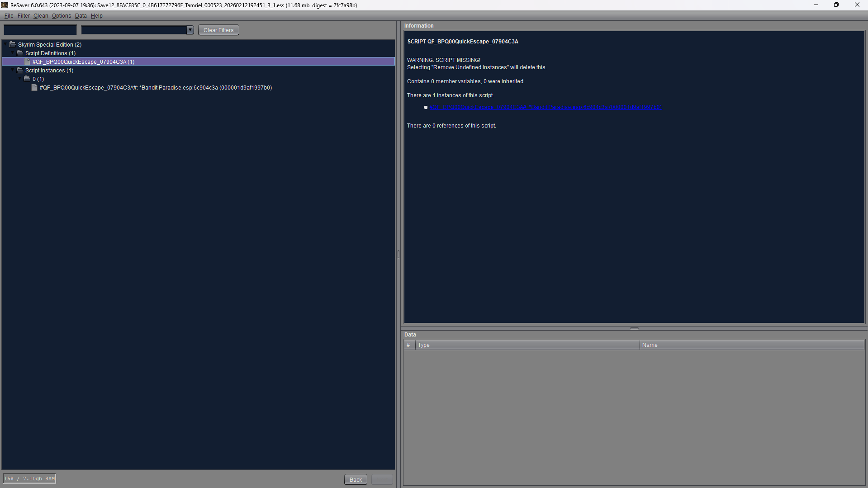Open the Data menu

81,16
